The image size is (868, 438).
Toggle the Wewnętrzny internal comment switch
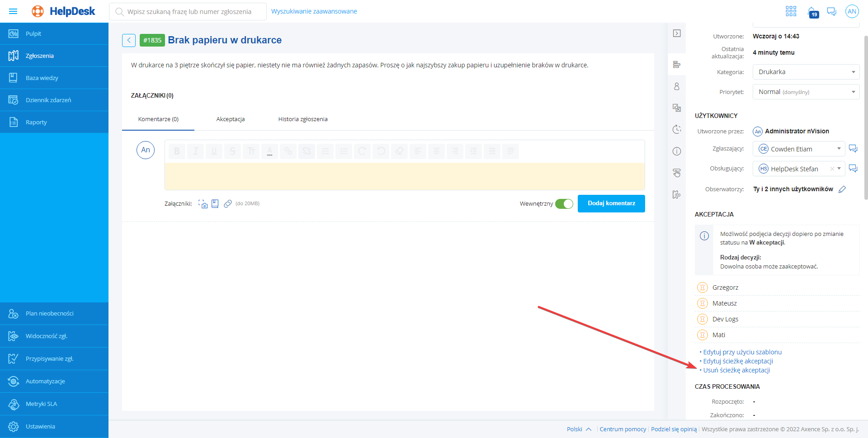tap(564, 204)
